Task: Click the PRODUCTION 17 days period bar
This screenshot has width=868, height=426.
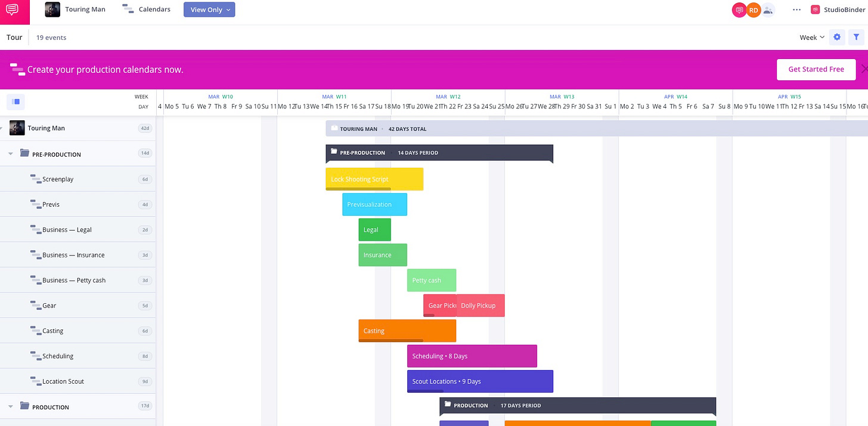Action: (x=578, y=405)
